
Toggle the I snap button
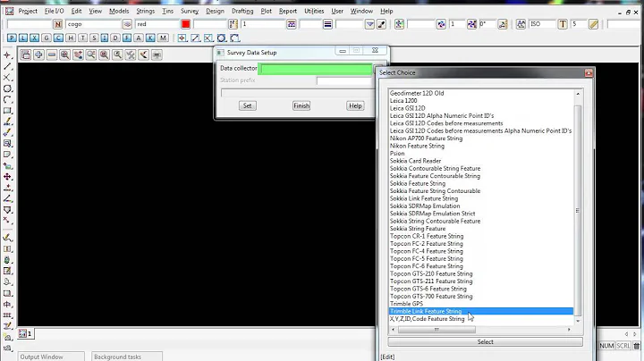coord(105,38)
